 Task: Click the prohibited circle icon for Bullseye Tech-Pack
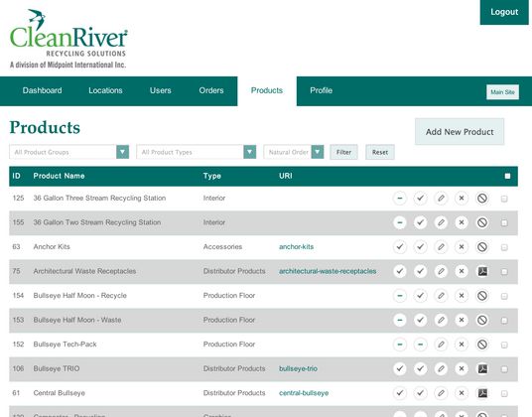[482, 345]
